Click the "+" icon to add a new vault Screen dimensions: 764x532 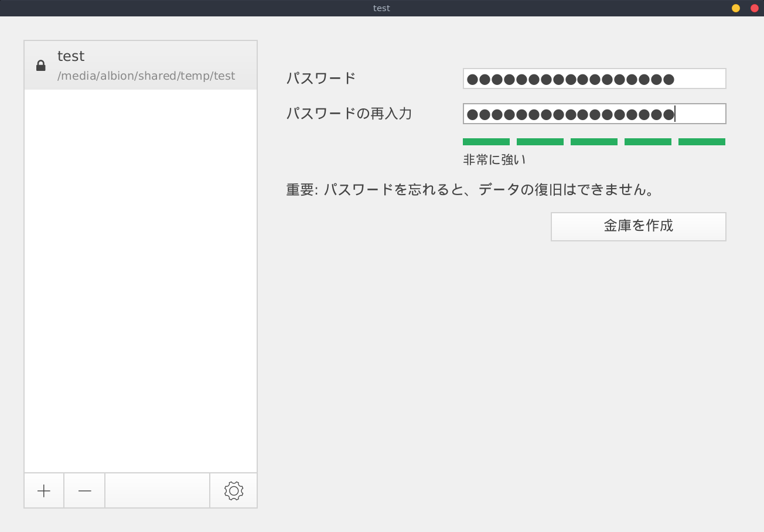43,490
